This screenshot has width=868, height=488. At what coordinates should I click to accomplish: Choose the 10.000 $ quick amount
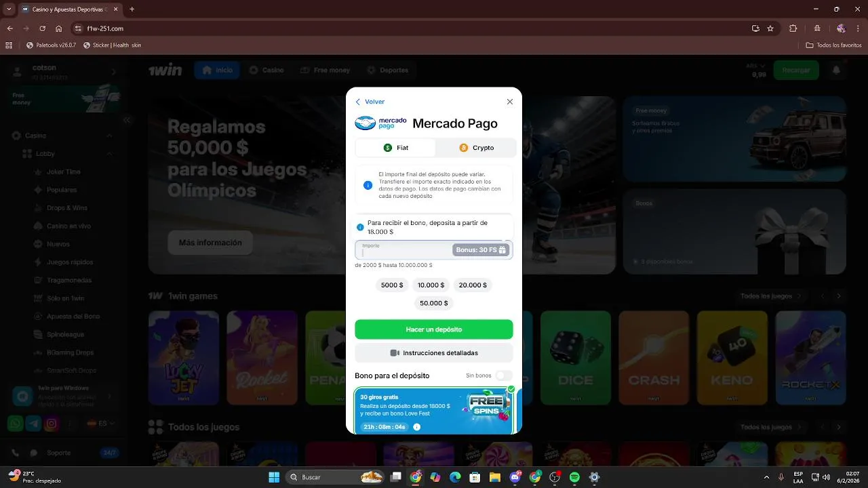click(x=431, y=285)
